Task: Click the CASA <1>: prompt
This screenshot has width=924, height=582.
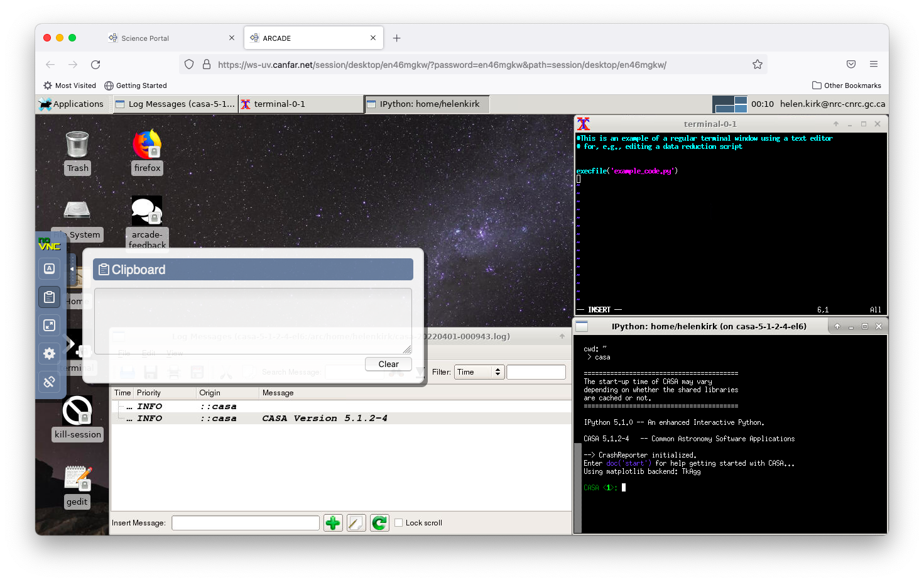Action: tap(601, 488)
